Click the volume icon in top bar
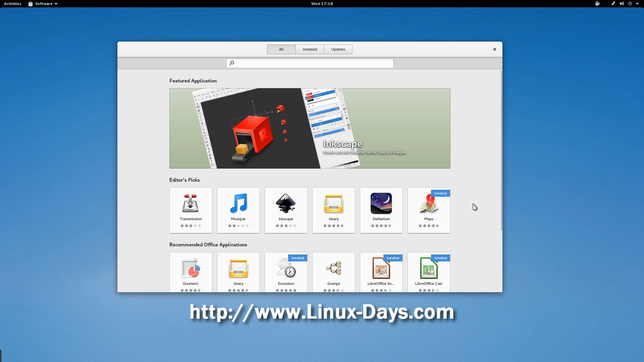Screen dimensions: 644x362 click(622, 4)
